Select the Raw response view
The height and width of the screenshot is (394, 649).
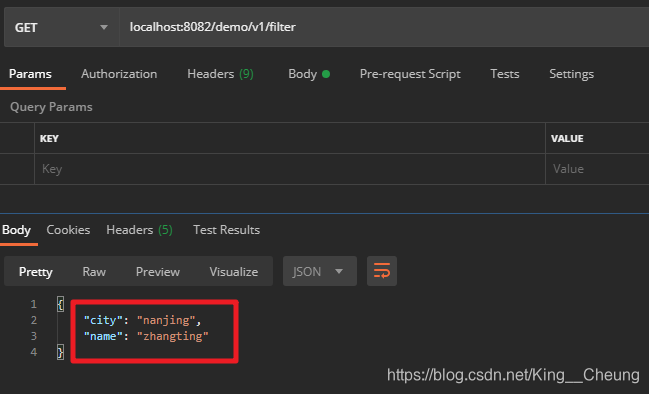coord(94,272)
